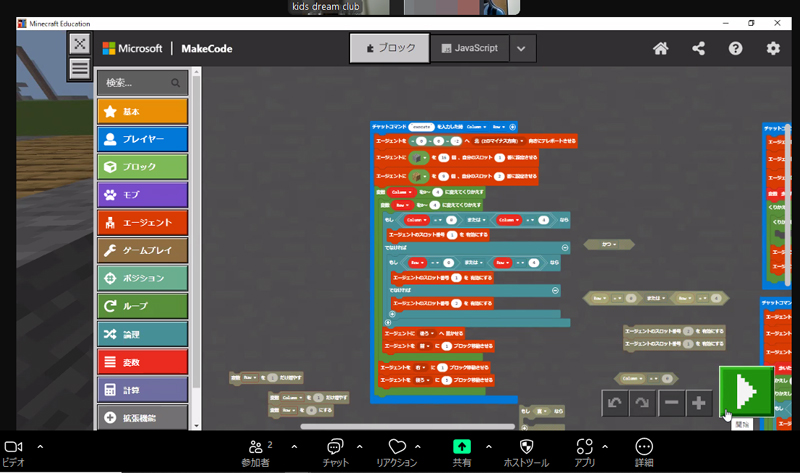Open the settings gear menu
Viewport: 800px width, 473px height.
point(773,48)
